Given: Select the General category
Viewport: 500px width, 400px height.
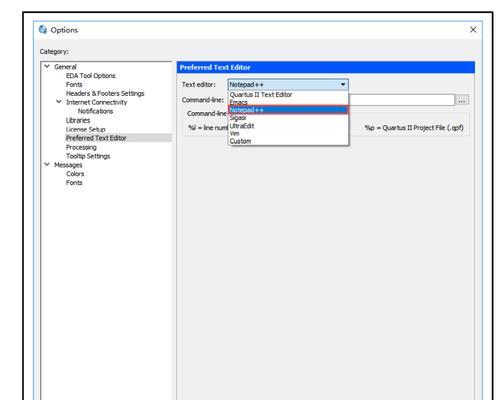Looking at the screenshot, I should 65,67.
